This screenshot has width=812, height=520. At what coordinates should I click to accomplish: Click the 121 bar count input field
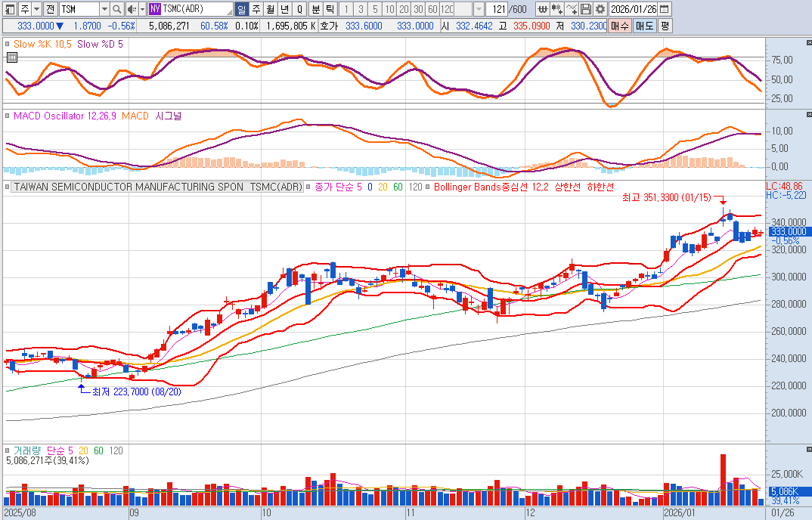[497, 9]
